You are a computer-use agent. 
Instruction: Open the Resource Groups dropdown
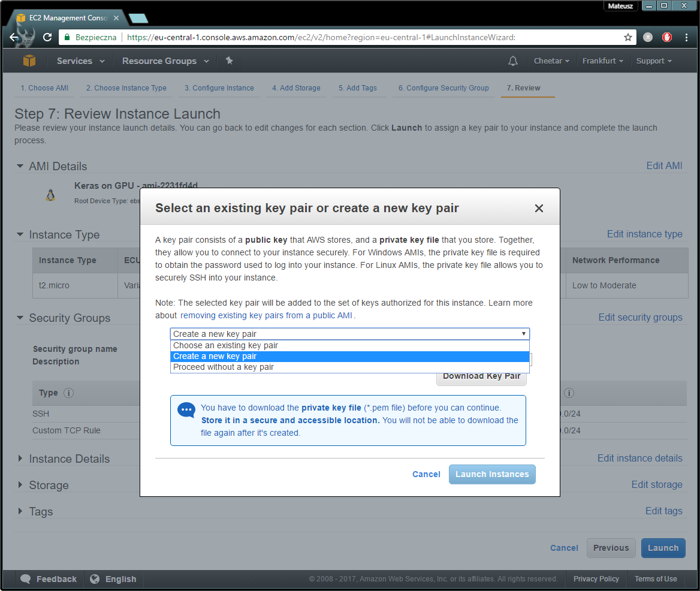tap(165, 61)
